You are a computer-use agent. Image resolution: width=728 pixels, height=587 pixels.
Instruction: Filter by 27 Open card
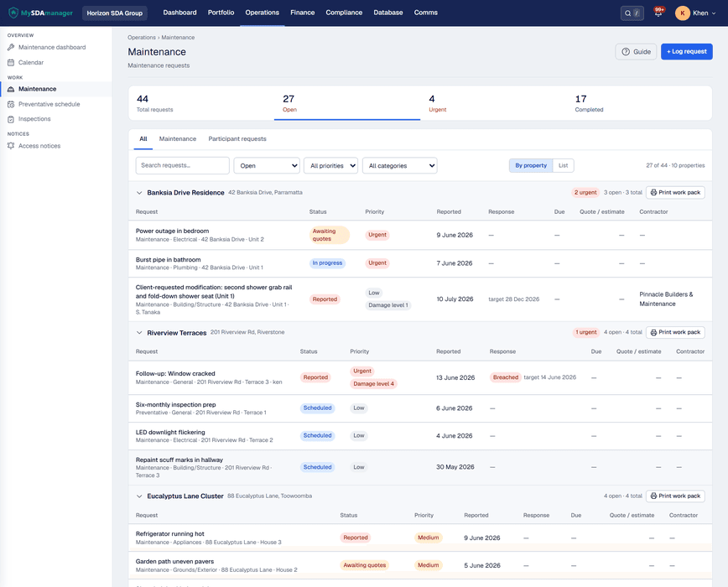coord(347,103)
